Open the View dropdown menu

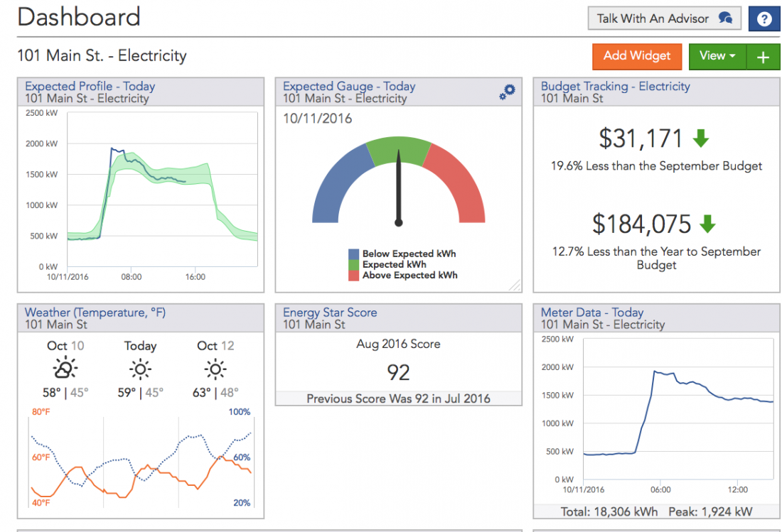click(x=717, y=56)
